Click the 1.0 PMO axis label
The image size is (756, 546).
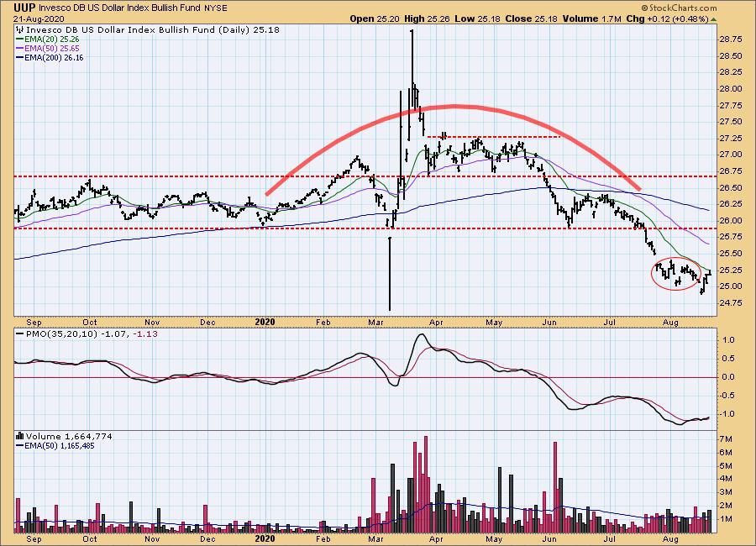click(x=728, y=340)
